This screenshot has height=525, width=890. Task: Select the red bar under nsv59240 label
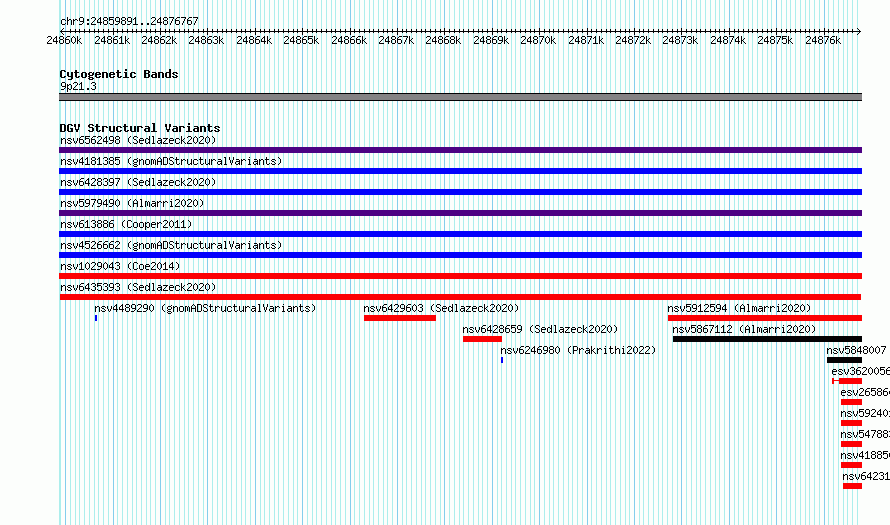[851, 423]
